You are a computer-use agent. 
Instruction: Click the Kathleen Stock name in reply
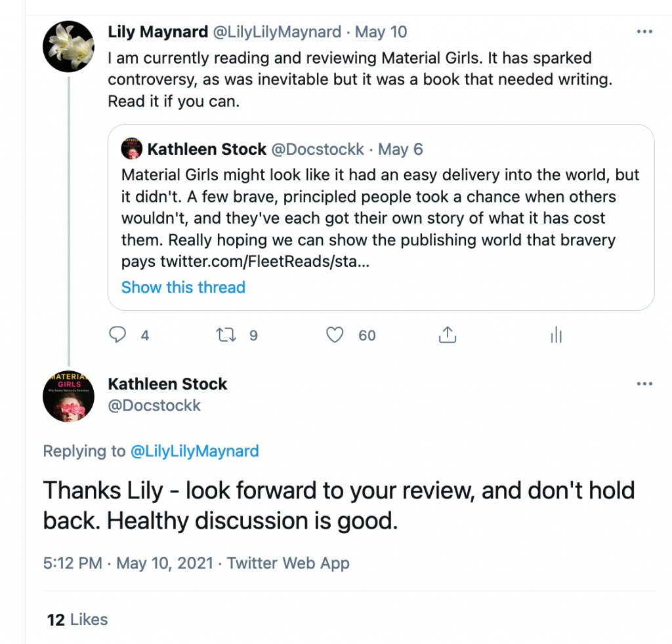pyautogui.click(x=167, y=384)
